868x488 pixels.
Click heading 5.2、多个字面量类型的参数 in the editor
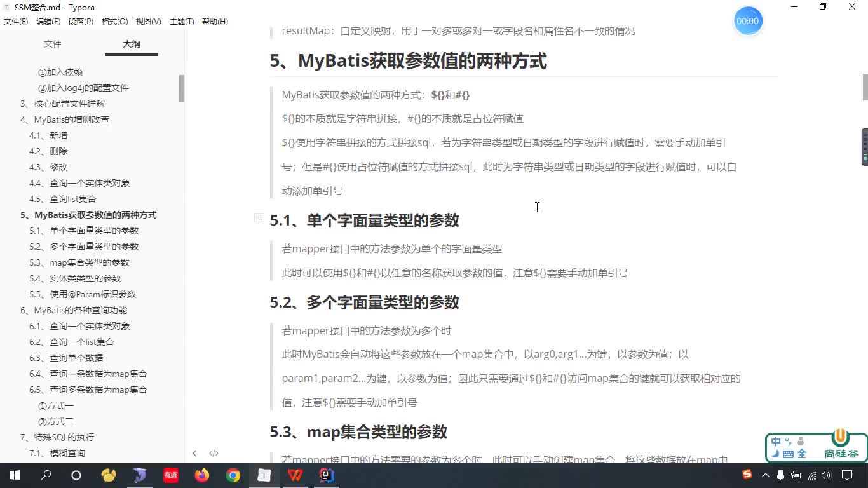365,302
